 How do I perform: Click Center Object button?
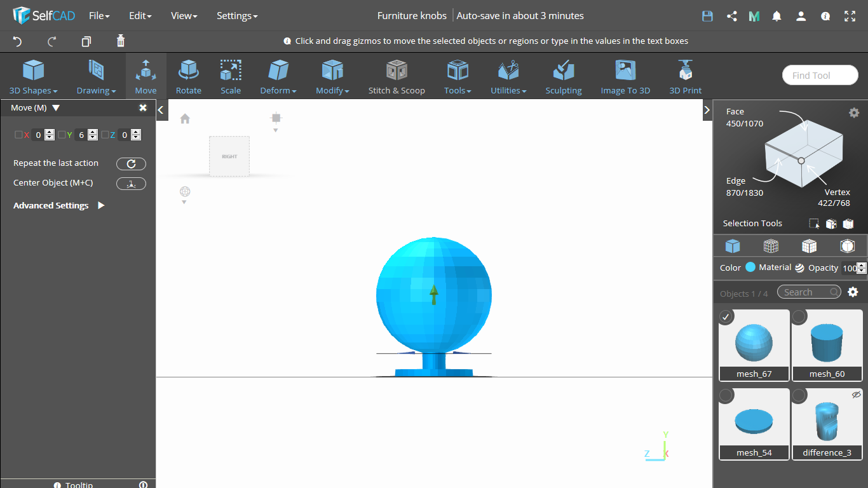click(x=131, y=184)
